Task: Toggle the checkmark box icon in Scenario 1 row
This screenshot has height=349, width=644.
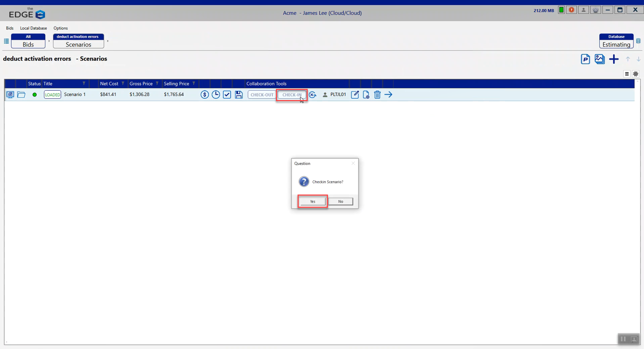Action: (227, 94)
